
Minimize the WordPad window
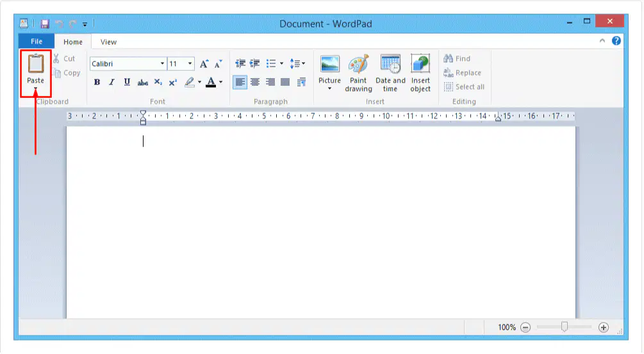[x=569, y=22]
